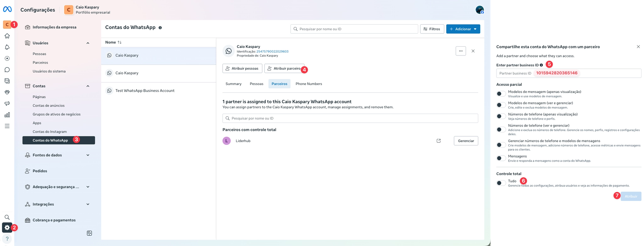
Task: Focus the Partner business ID input field
Action: pyautogui.click(x=569, y=73)
